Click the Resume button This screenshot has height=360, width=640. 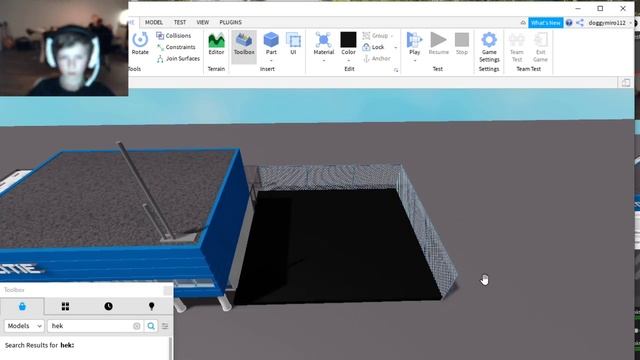(439, 44)
